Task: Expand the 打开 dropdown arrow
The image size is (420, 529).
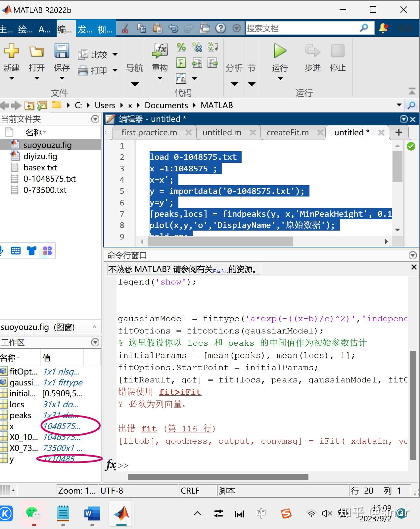Action: 37,78
